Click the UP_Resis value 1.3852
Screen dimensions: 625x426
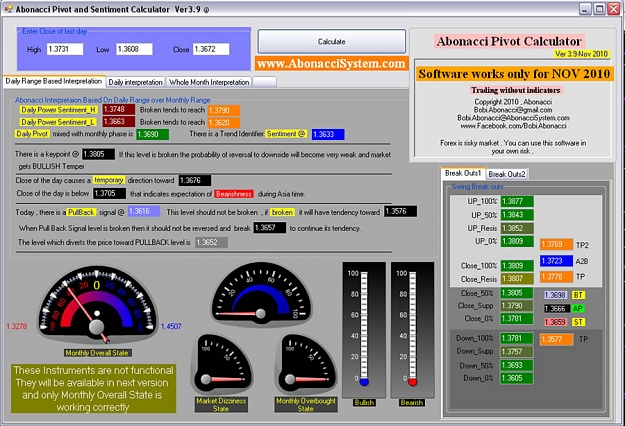tap(517, 228)
